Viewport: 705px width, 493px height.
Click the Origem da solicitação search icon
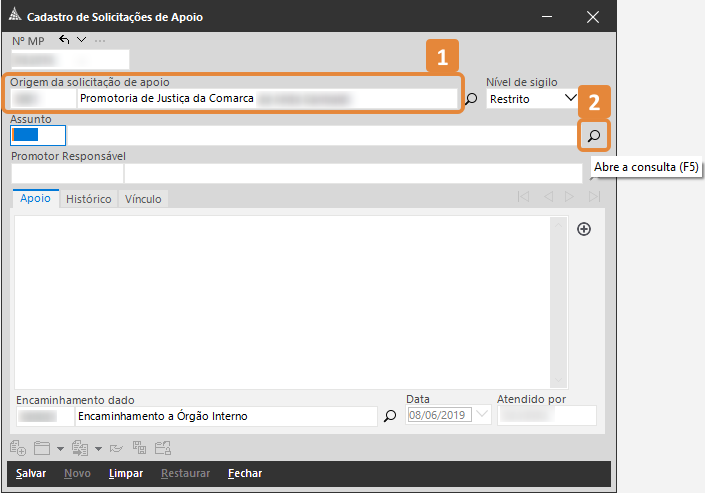(472, 99)
